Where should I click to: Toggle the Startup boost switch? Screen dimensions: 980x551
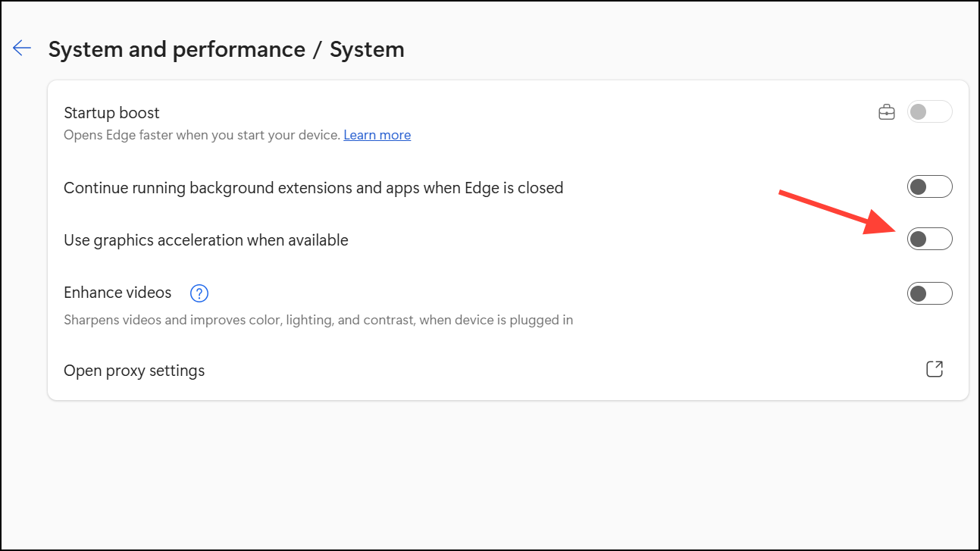point(929,112)
